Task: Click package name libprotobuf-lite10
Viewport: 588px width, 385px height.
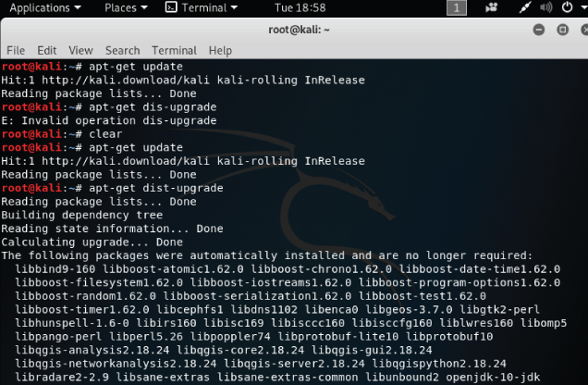Action: [x=338, y=337]
